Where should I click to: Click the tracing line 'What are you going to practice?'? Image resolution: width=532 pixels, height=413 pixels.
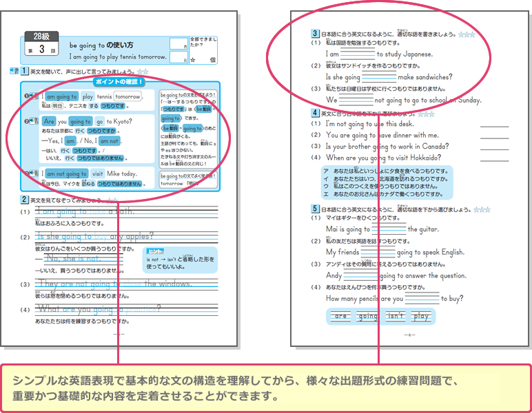click(x=126, y=309)
